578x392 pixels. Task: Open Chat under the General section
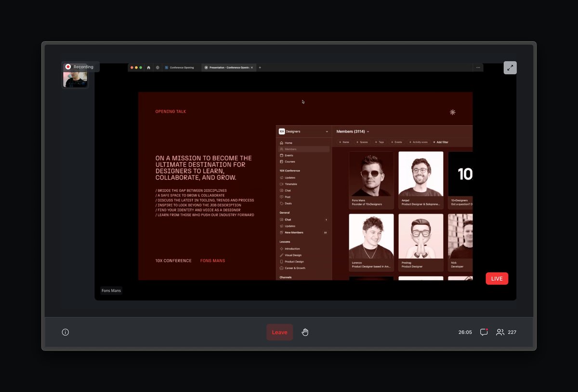tap(304, 220)
